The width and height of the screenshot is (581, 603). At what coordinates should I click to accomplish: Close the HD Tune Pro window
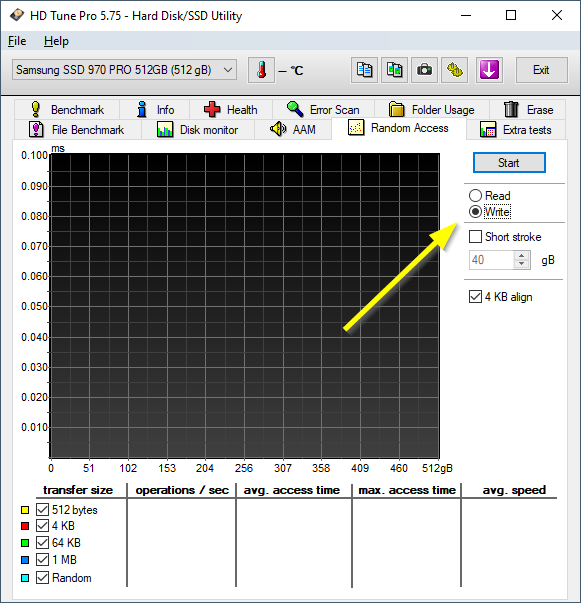[557, 15]
